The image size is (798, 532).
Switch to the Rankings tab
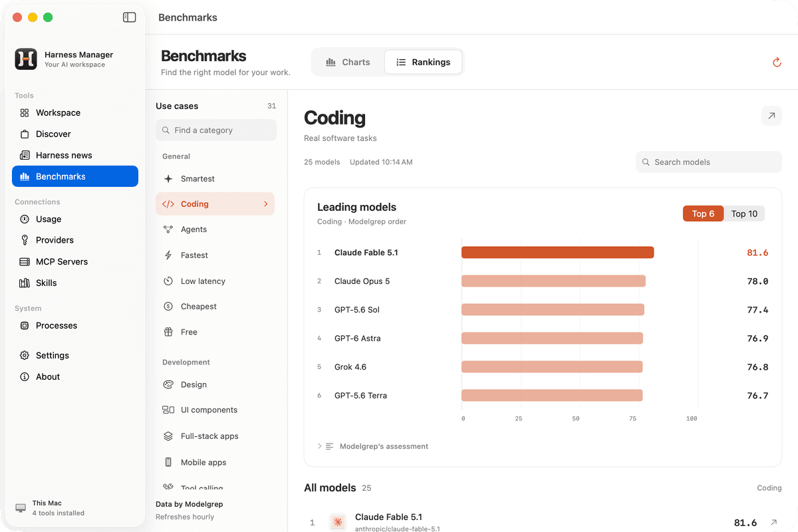(x=423, y=62)
